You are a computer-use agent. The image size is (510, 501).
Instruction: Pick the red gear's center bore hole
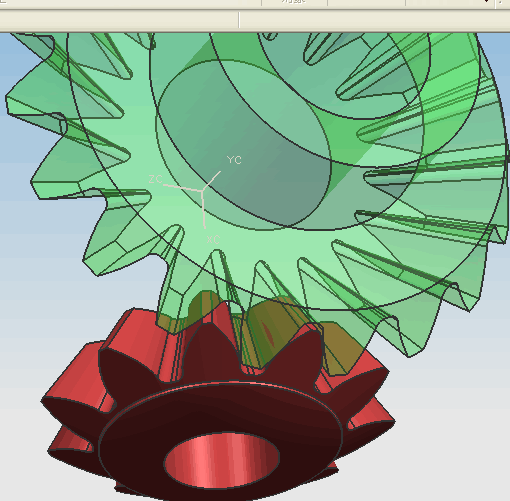(x=222, y=461)
